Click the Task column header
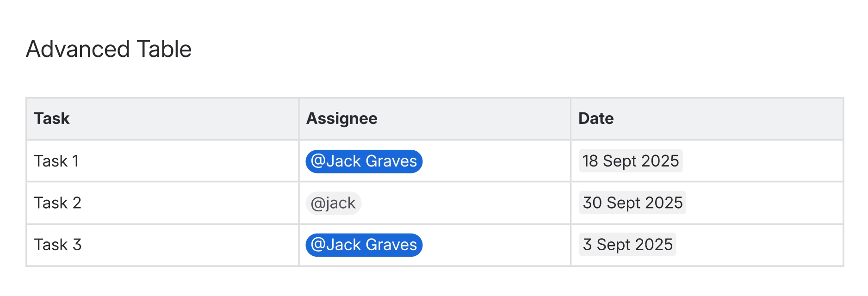Image resolution: width=868 pixels, height=296 pixels. 51,118
